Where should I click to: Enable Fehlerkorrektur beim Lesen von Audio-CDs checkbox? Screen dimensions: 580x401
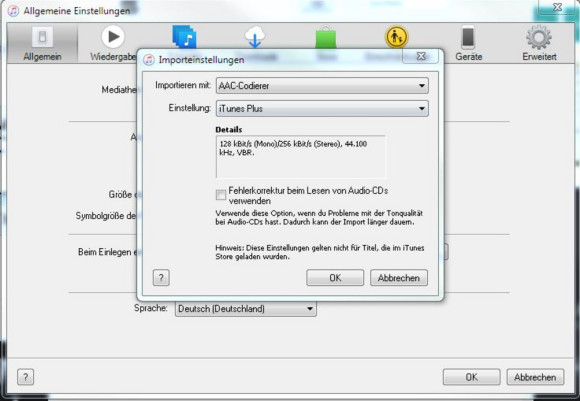[x=221, y=195]
